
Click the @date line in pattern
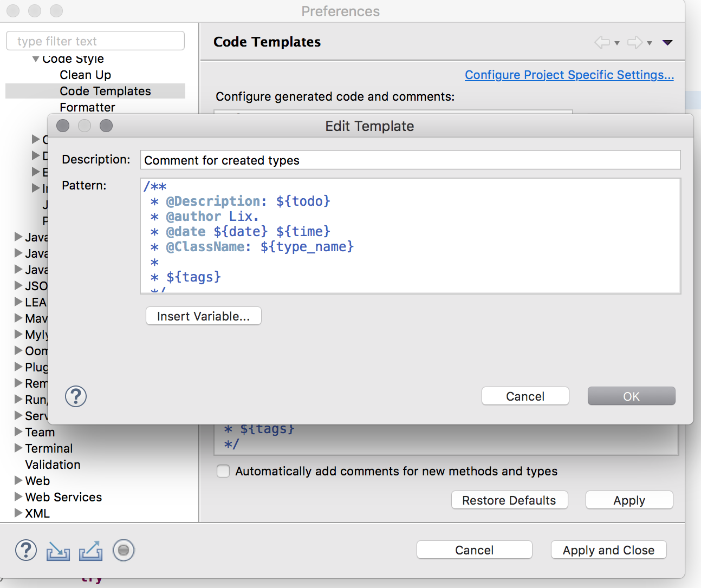point(241,232)
